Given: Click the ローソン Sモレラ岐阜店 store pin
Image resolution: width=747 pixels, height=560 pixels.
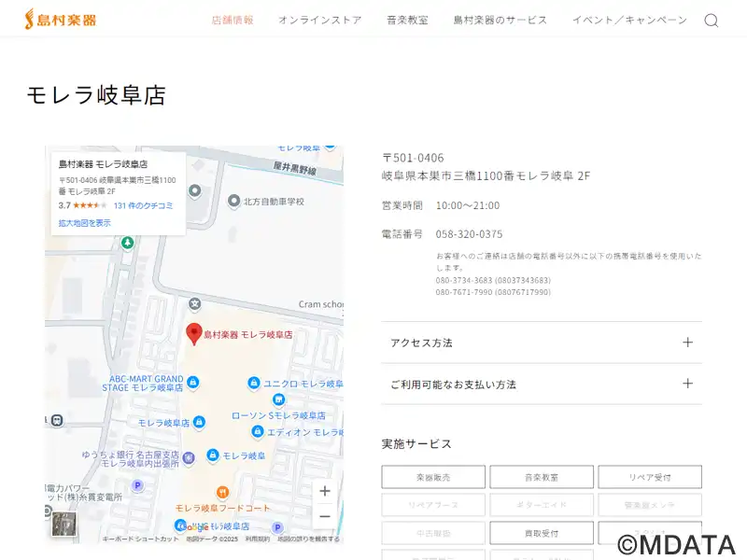Looking at the screenshot, I should (278, 399).
